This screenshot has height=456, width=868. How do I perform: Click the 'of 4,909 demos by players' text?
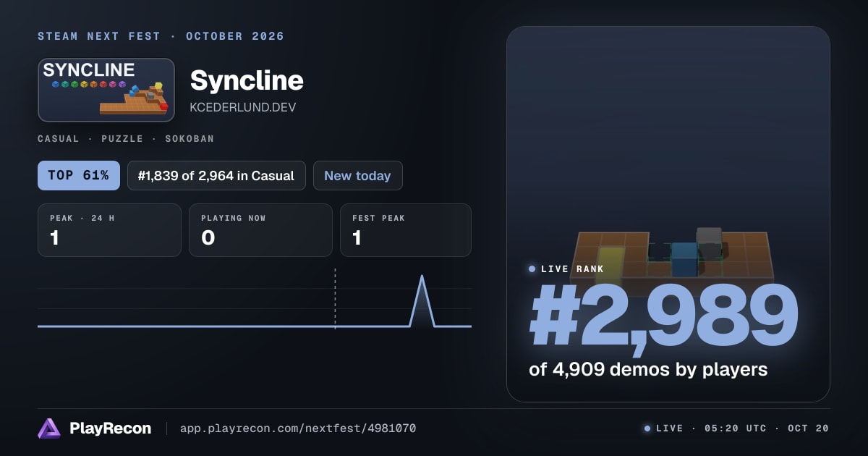coord(648,369)
